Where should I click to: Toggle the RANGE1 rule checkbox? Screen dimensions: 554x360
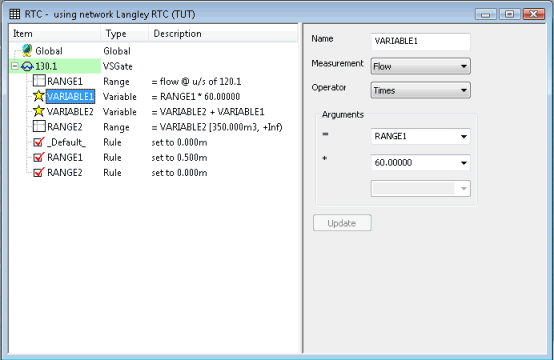point(39,157)
